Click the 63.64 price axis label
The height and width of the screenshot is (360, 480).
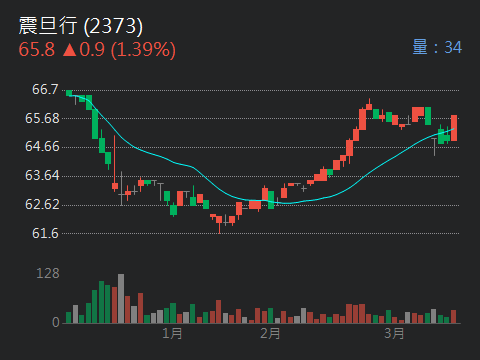pos(42,175)
